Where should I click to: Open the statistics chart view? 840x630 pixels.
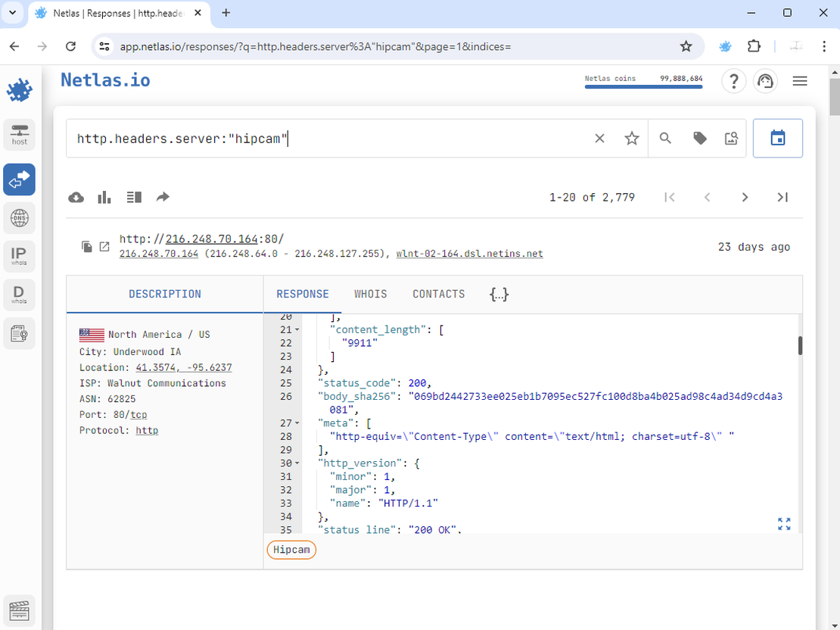(x=104, y=197)
